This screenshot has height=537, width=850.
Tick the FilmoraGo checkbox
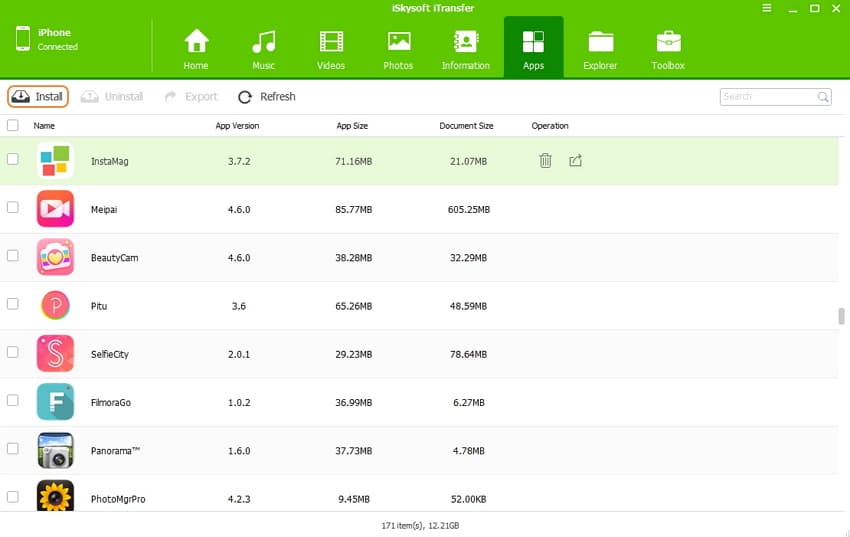point(12,400)
